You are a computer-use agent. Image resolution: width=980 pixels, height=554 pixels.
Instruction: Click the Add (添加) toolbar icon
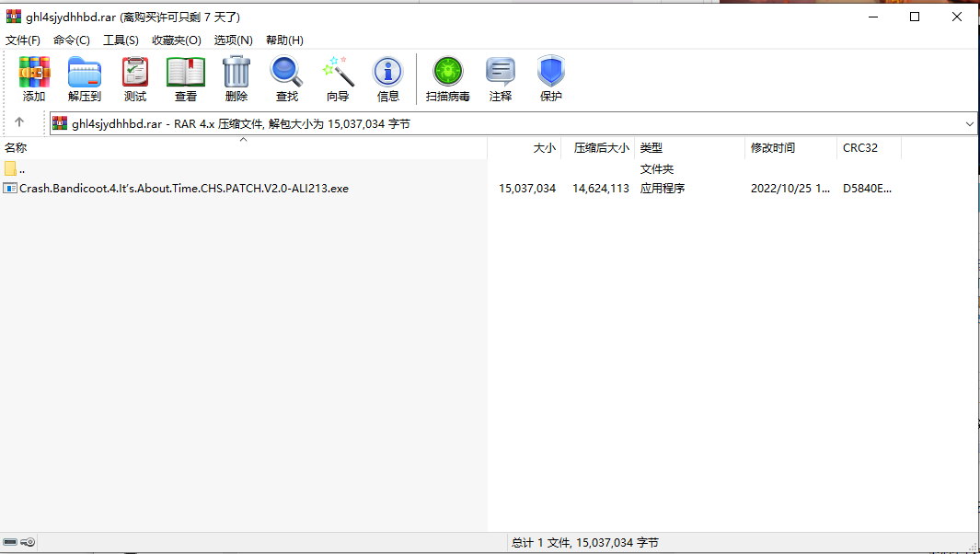coord(34,79)
